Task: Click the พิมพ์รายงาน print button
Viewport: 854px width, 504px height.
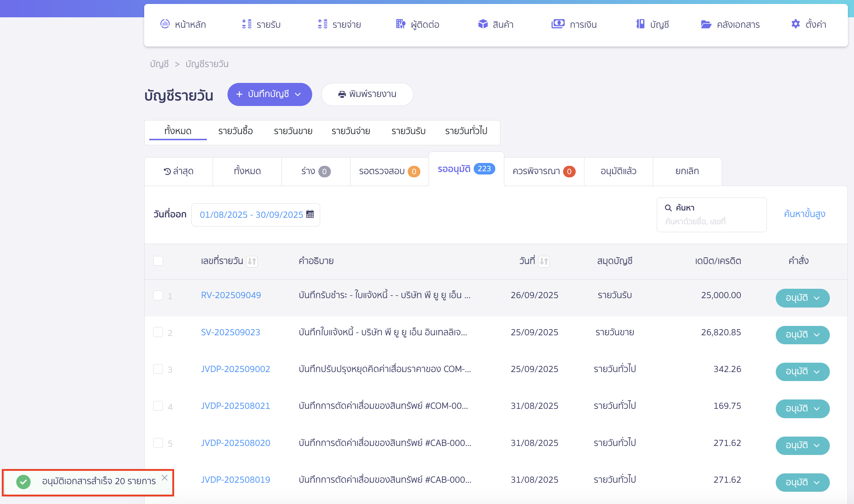Action: [367, 94]
